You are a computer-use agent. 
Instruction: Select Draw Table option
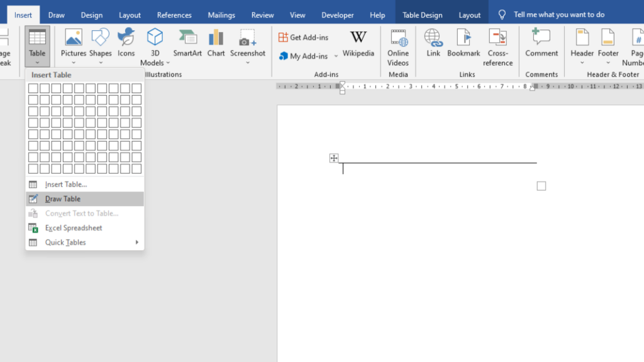coord(85,199)
